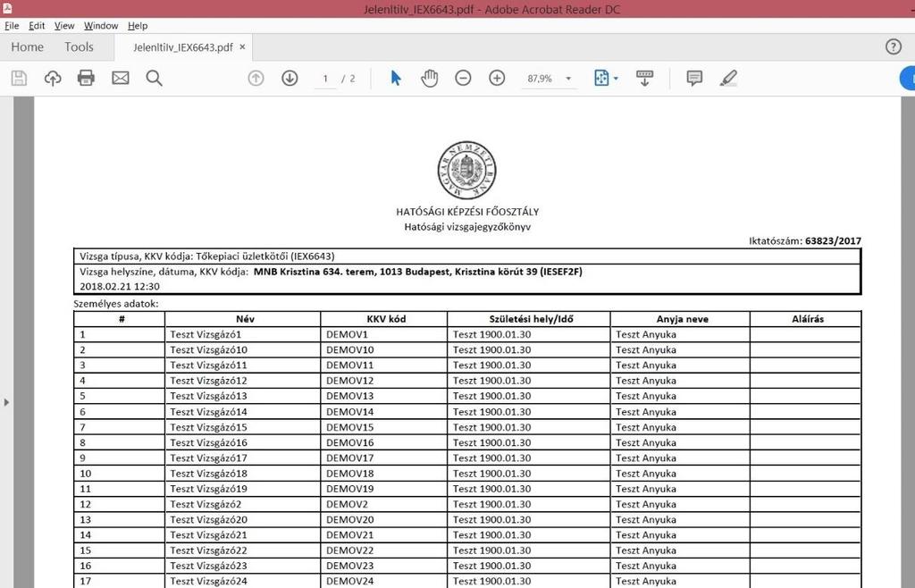The image size is (915, 588).
Task: Click the Személyes adatok label
Action: coord(116,303)
